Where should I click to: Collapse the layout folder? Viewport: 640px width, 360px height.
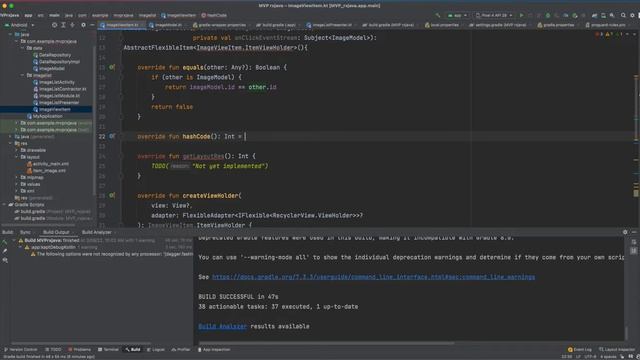click(x=17, y=157)
